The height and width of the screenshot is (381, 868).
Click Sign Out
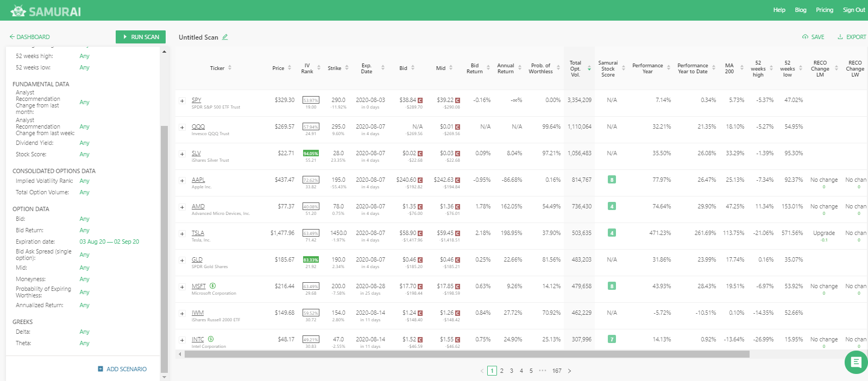(854, 10)
